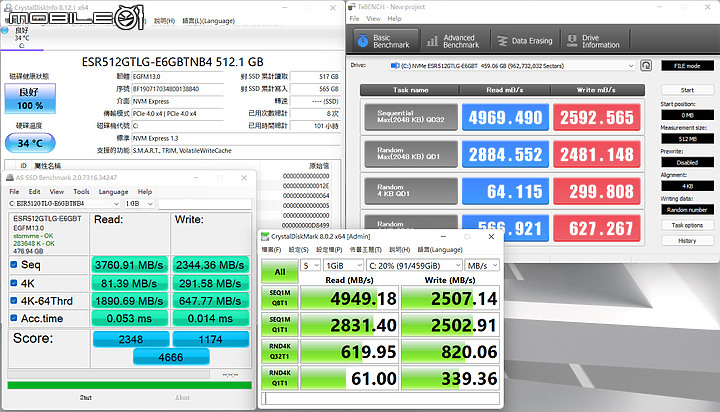Click the Measurement size 512 MB field
The height and width of the screenshot is (412, 720).
tap(687, 139)
